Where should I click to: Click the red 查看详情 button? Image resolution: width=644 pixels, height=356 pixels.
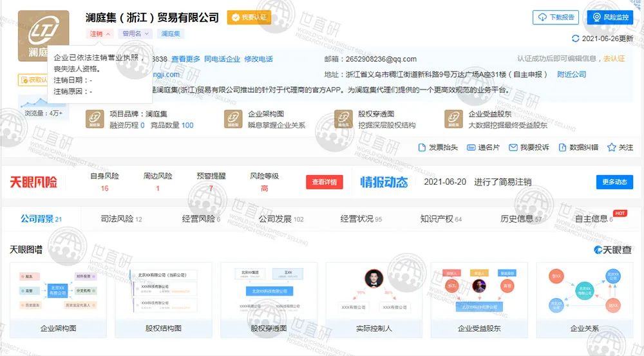click(325, 182)
